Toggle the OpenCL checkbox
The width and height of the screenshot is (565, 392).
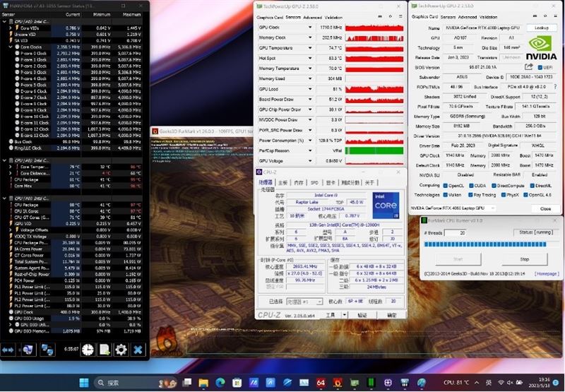point(446,186)
